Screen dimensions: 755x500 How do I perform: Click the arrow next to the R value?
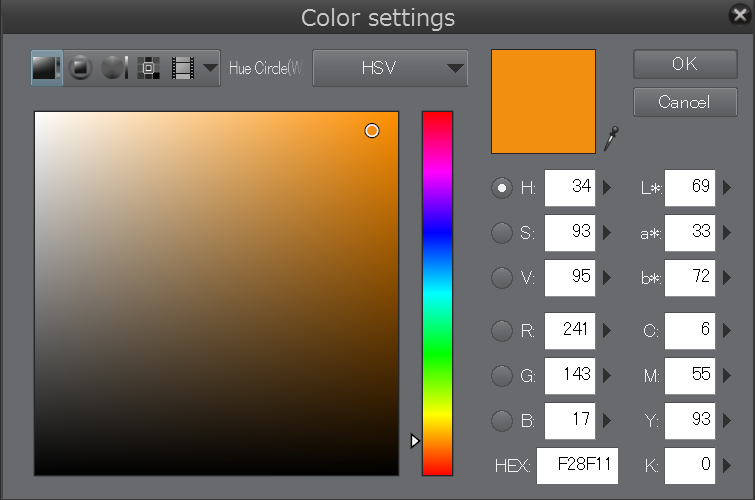[x=607, y=329]
